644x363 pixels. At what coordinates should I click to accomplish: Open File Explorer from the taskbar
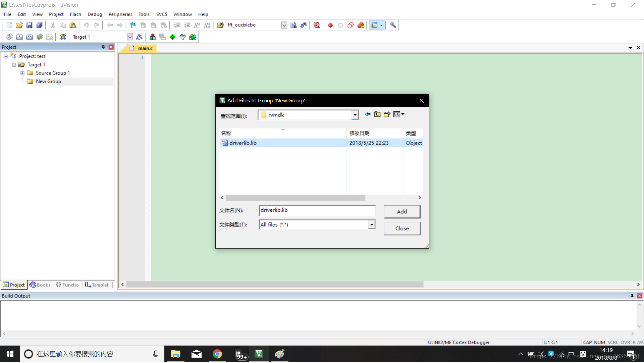coord(175,354)
